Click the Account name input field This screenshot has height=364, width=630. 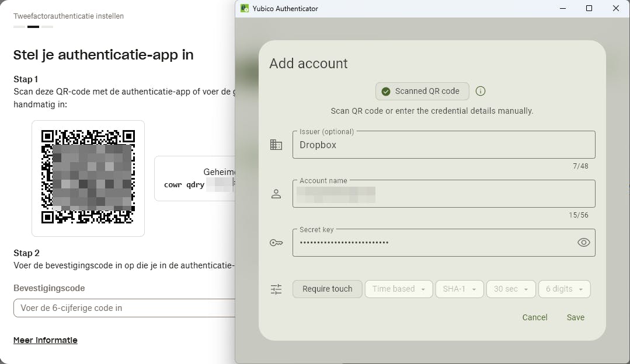pos(444,194)
